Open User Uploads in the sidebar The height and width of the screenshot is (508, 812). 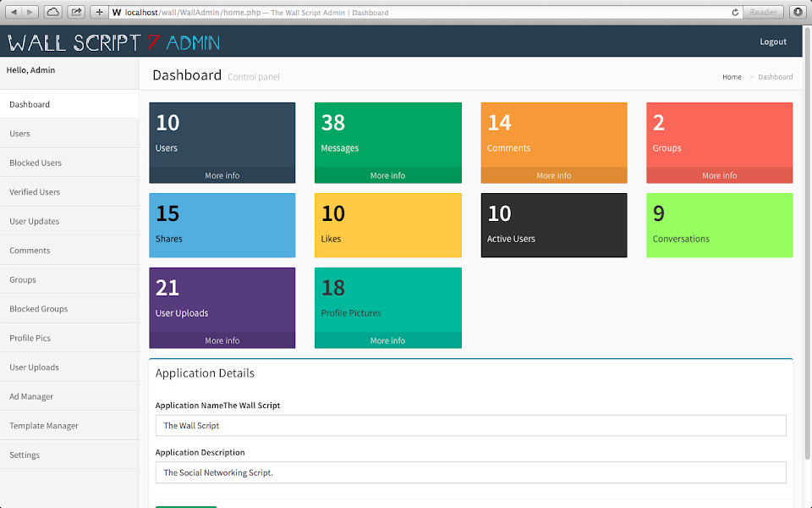(69, 367)
